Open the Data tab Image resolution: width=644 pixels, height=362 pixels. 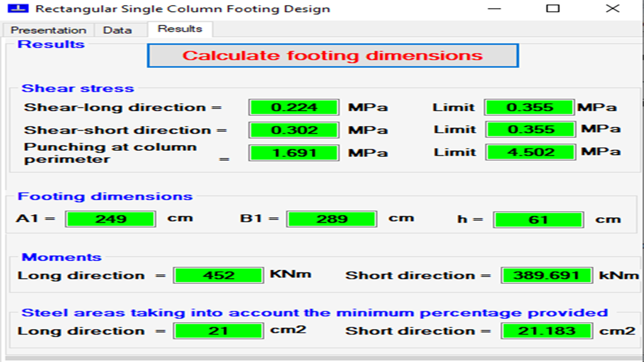pos(117,30)
